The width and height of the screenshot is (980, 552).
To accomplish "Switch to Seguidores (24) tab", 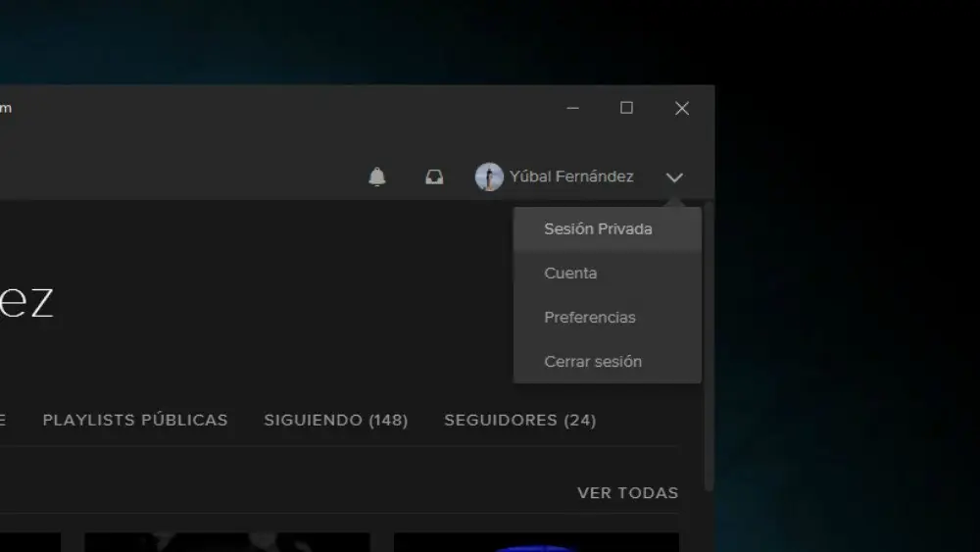I will (520, 420).
